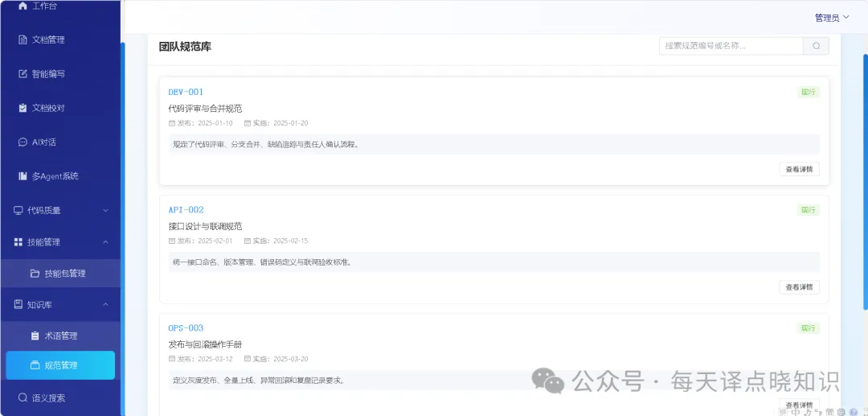
Task: Open AI对话 from sidebar
Action: (x=60, y=142)
